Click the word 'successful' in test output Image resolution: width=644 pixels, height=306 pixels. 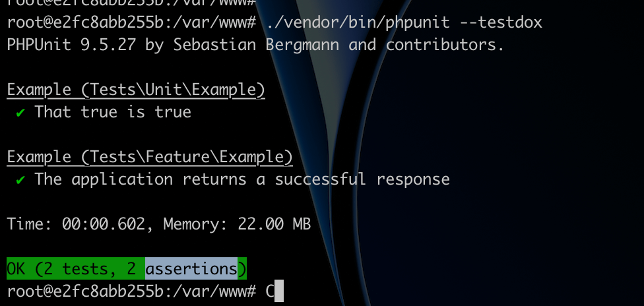tap(320, 179)
